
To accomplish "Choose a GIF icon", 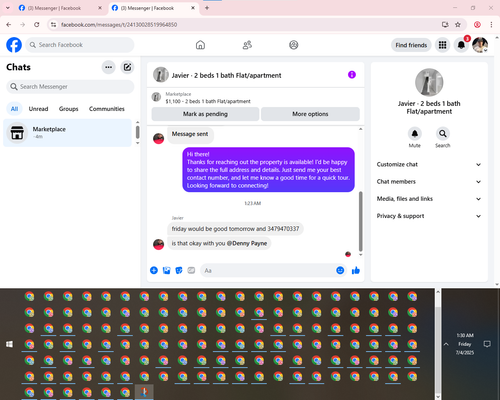I will click(191, 270).
